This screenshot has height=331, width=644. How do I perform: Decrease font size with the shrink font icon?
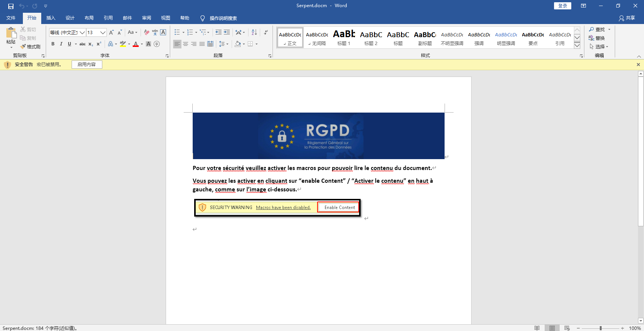pos(120,32)
